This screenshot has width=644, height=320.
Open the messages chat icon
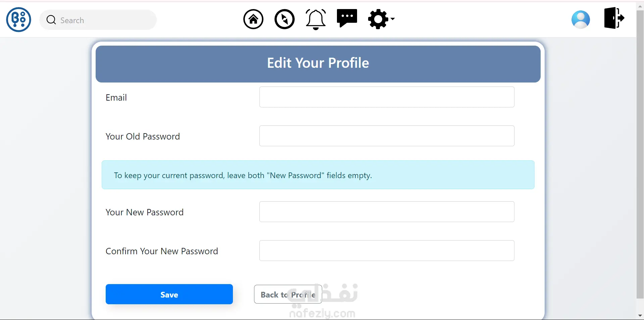[347, 18]
